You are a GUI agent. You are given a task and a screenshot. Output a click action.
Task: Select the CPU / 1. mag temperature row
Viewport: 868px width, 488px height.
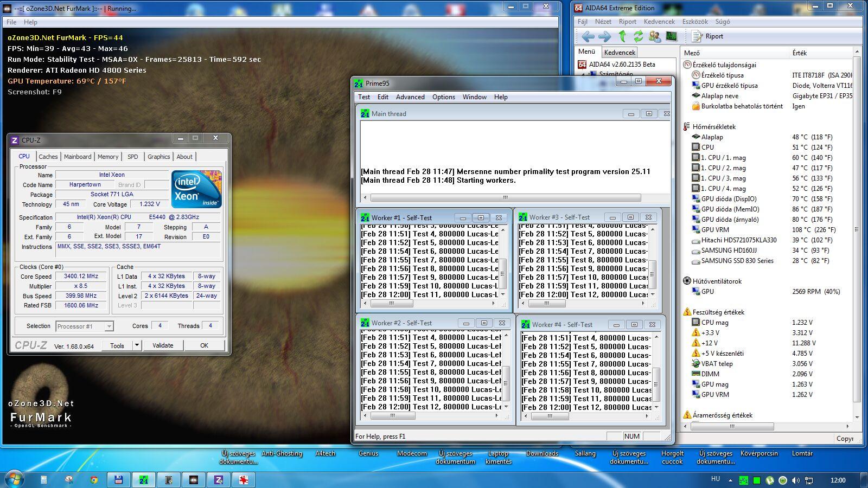click(768, 158)
